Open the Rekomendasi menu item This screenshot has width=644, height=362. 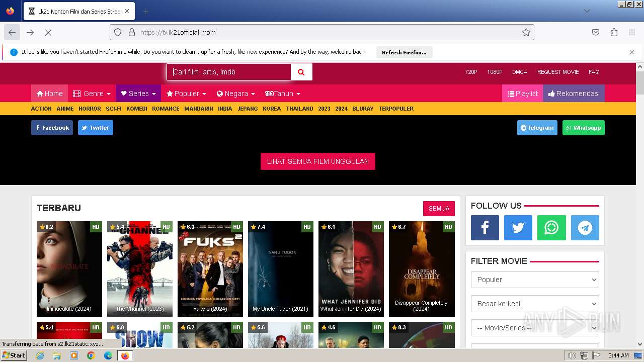[574, 94]
